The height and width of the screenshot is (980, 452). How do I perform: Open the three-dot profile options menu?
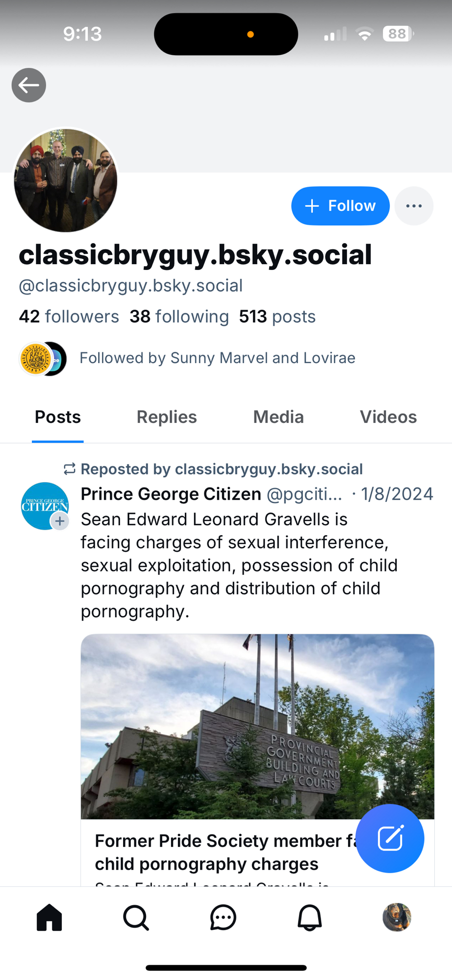tap(414, 206)
